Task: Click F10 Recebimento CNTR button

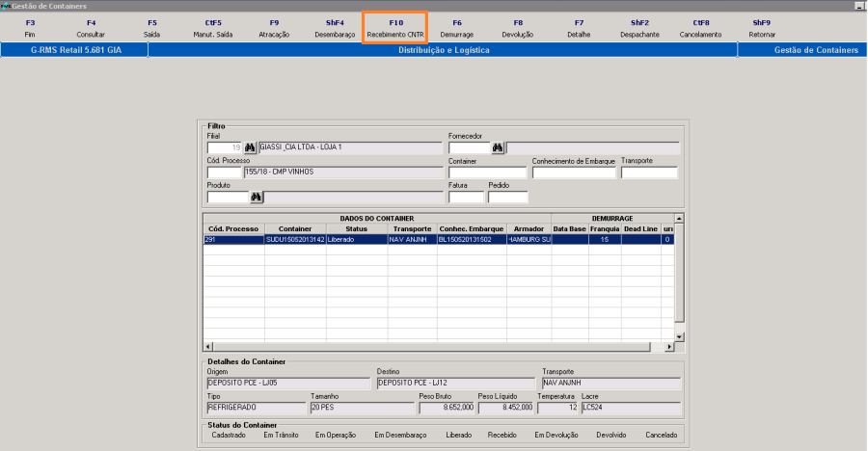Action: (395, 28)
